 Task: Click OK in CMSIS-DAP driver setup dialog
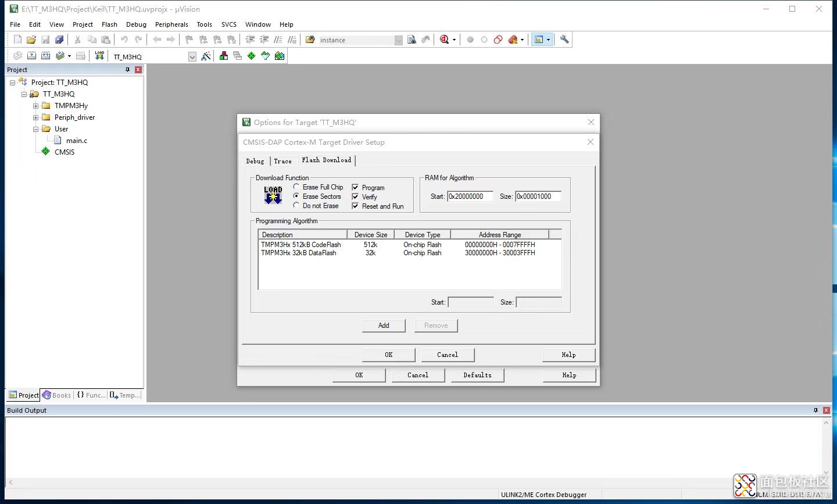click(389, 355)
